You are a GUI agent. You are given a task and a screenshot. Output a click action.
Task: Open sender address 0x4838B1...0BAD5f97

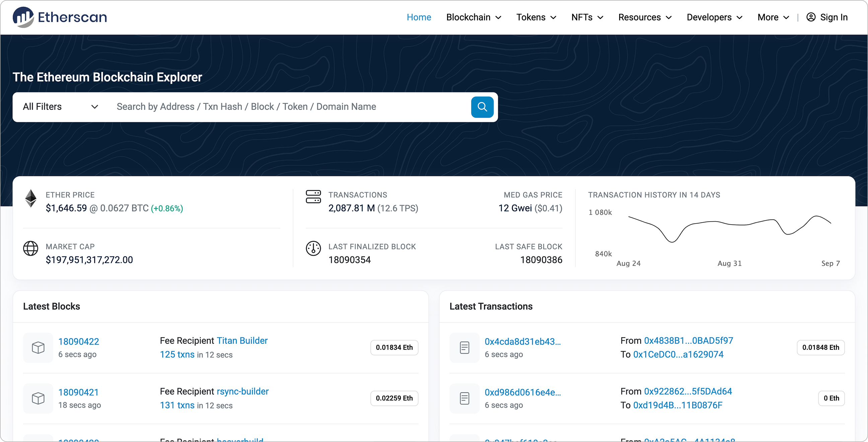[x=689, y=340]
